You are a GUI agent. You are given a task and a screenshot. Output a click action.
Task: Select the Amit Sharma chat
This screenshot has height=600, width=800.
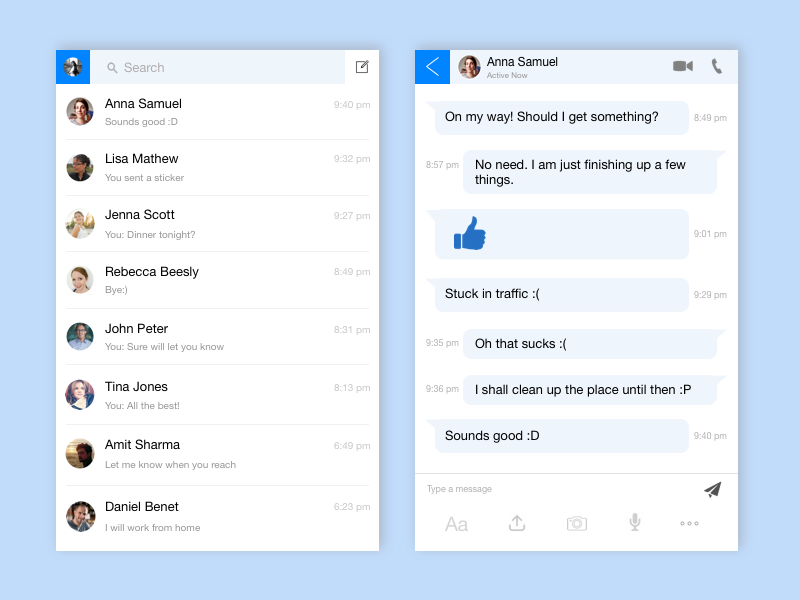[x=217, y=455]
